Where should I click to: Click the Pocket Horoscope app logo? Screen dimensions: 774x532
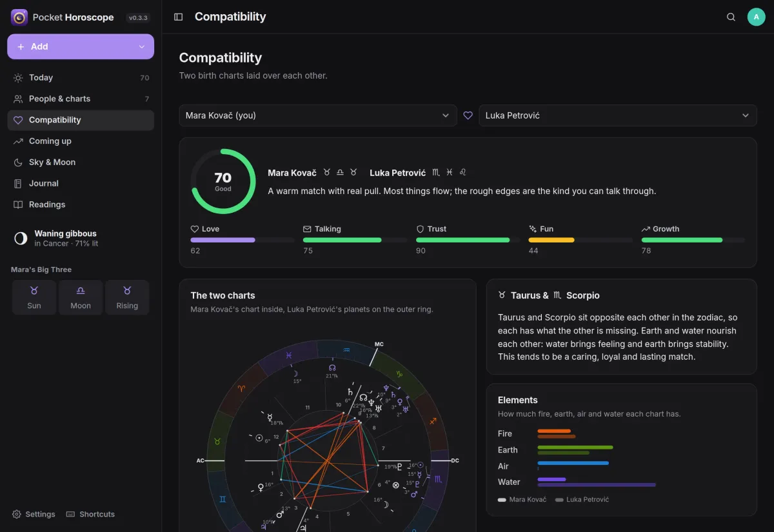click(19, 17)
